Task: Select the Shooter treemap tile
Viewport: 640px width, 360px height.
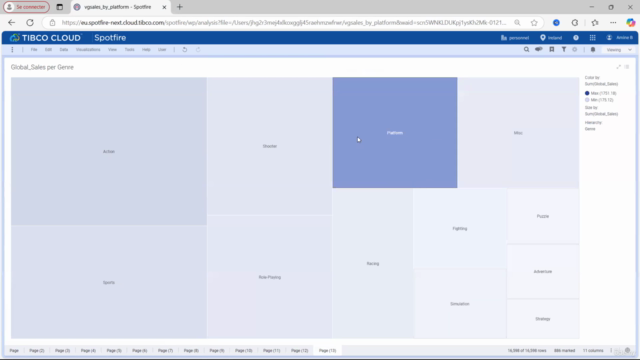Action: pyautogui.click(x=269, y=146)
